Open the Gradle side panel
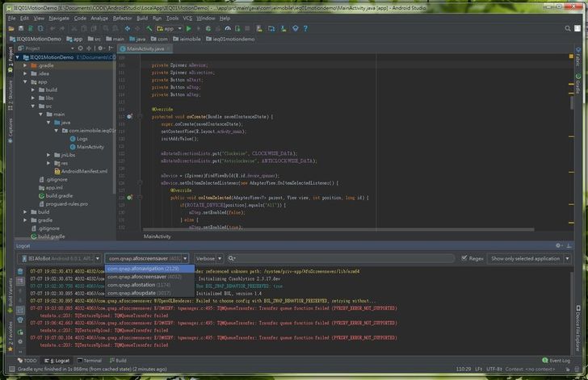Screen dimensions: 588x380 [578, 86]
